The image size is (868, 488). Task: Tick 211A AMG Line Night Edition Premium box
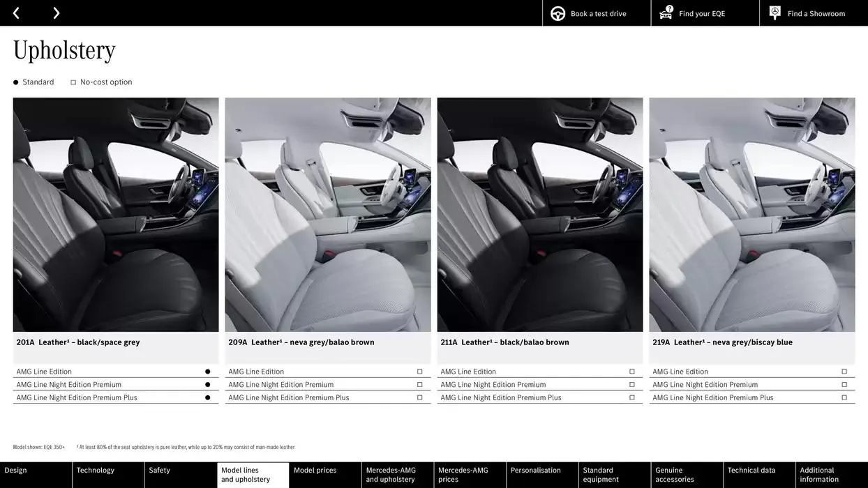(x=632, y=385)
